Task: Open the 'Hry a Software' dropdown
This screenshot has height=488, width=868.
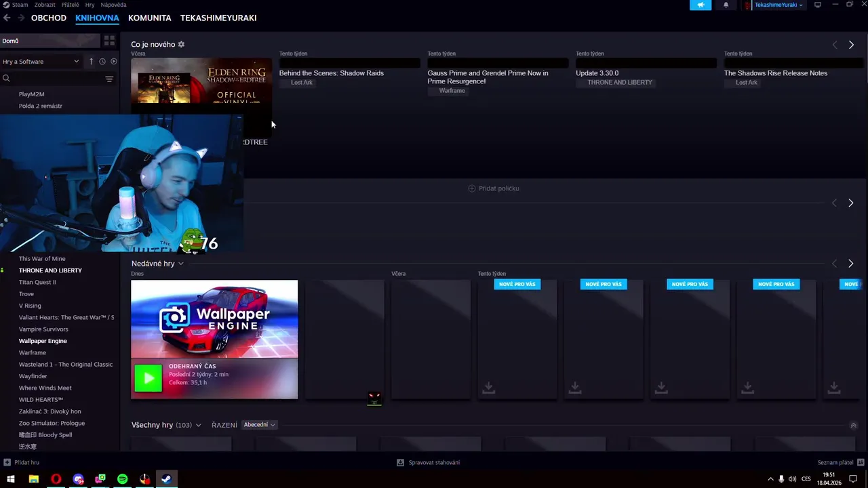Action: pyautogui.click(x=41, y=61)
